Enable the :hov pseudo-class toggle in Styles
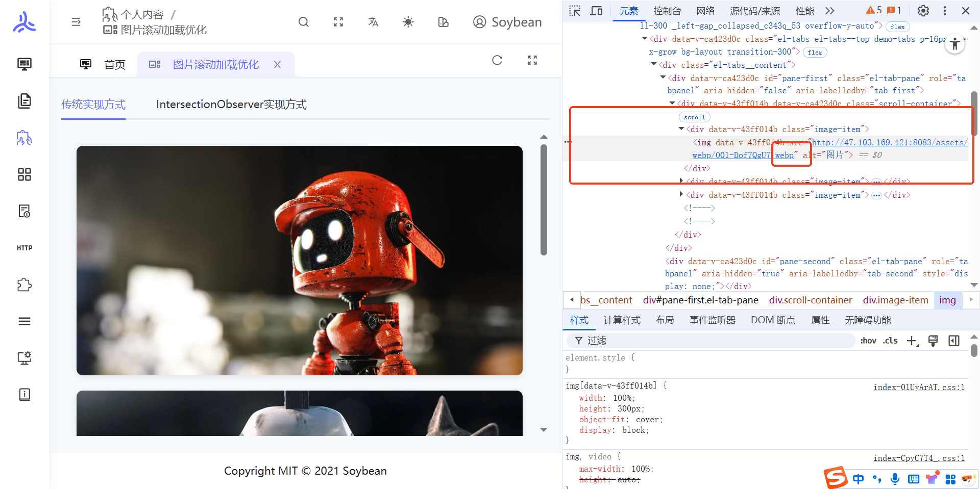The height and width of the screenshot is (489, 980). (868, 340)
